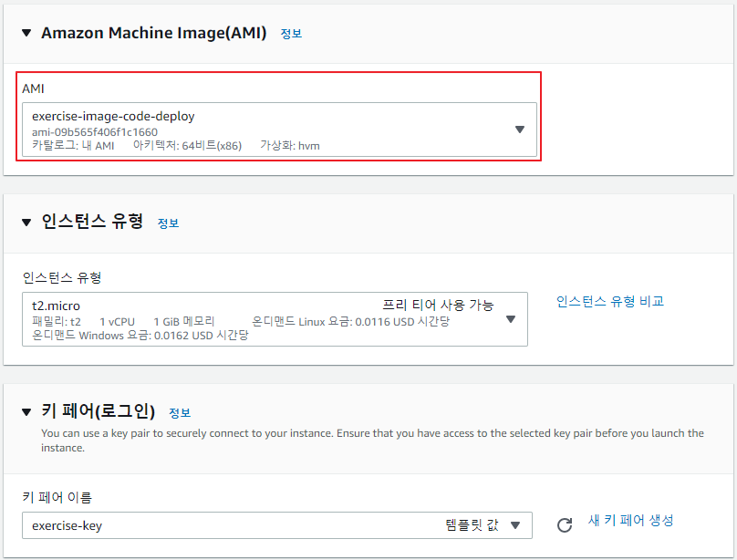Click the ami-09b565f406f1c1660 ID text
The image size is (737, 560).
click(95, 132)
